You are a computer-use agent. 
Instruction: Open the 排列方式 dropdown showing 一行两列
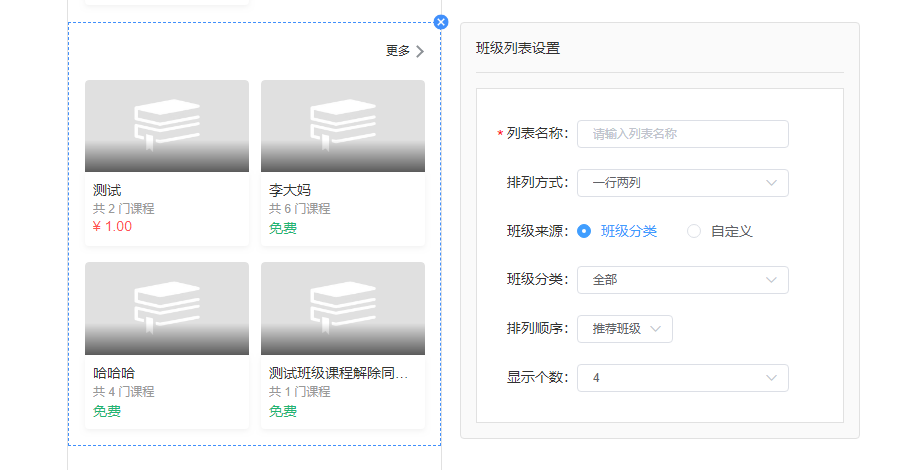pos(682,183)
